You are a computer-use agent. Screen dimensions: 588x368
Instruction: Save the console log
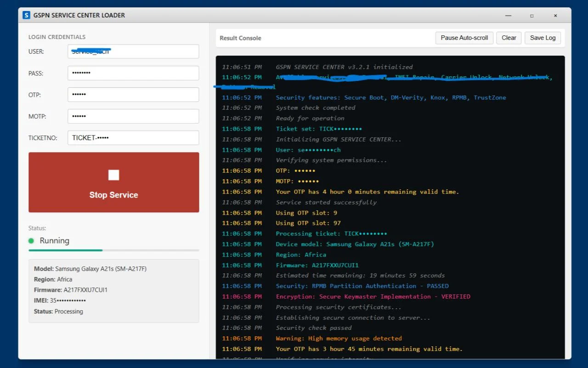(x=543, y=38)
